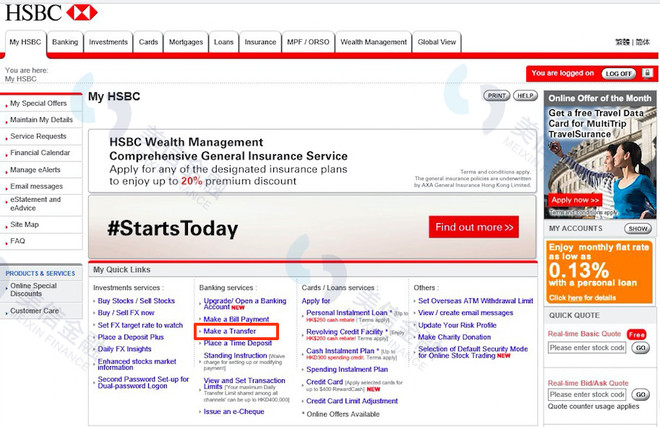Open Make a Bill Payment link
660x427 pixels.
[236, 319]
